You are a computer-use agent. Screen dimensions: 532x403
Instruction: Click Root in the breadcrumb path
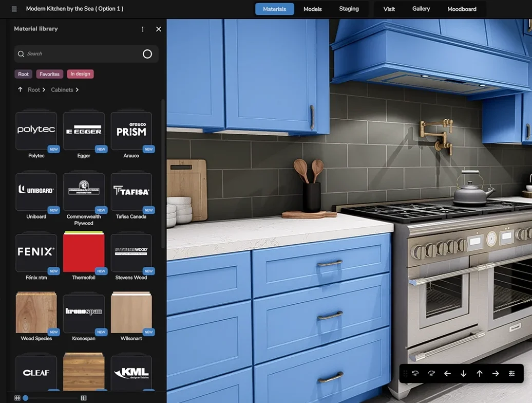click(33, 89)
